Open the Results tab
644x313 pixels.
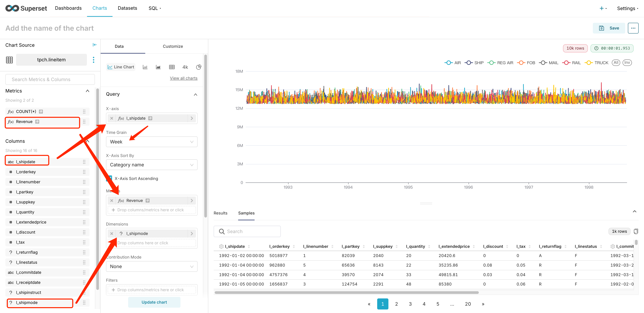pos(220,213)
